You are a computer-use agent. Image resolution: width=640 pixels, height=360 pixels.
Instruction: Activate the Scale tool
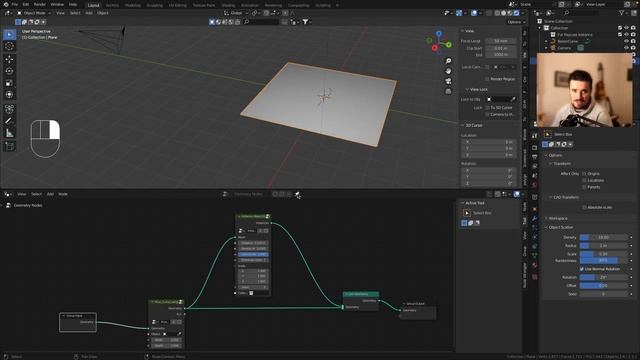click(x=9, y=83)
